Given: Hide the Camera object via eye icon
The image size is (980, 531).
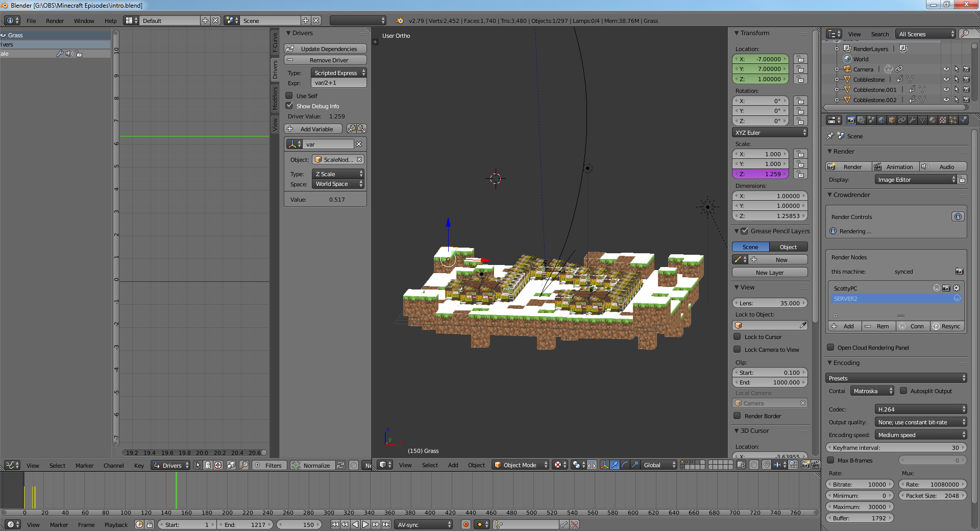Looking at the screenshot, I should point(946,69).
